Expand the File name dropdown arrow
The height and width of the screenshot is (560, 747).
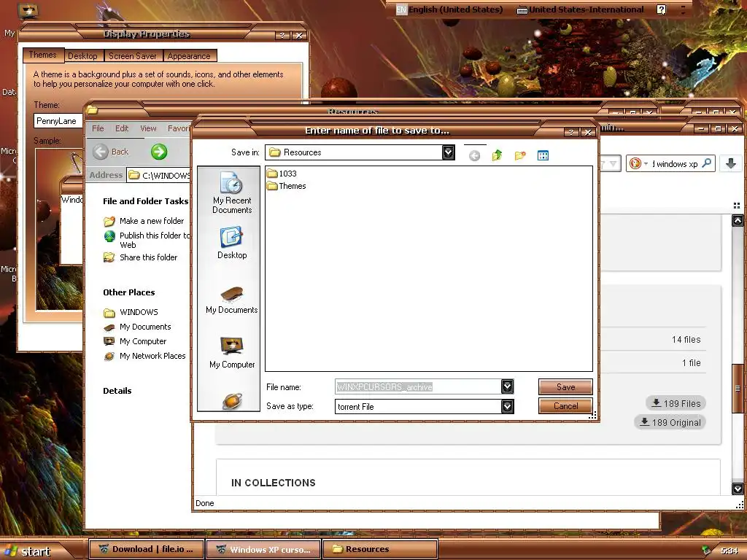[508, 386]
